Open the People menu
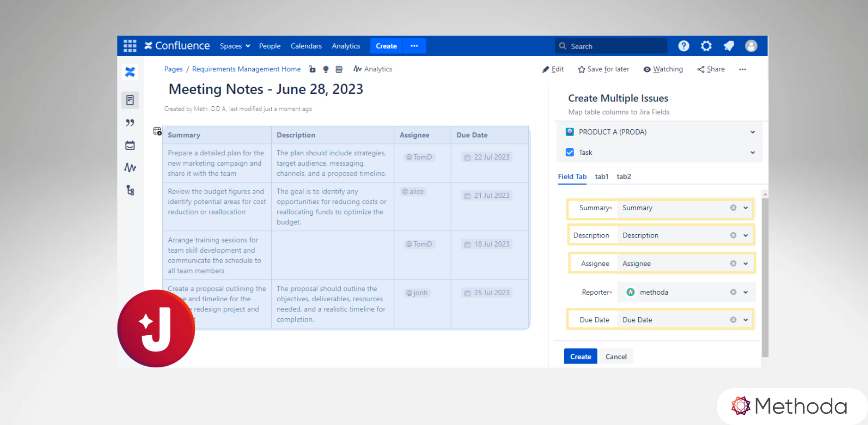868x425 pixels. [270, 46]
